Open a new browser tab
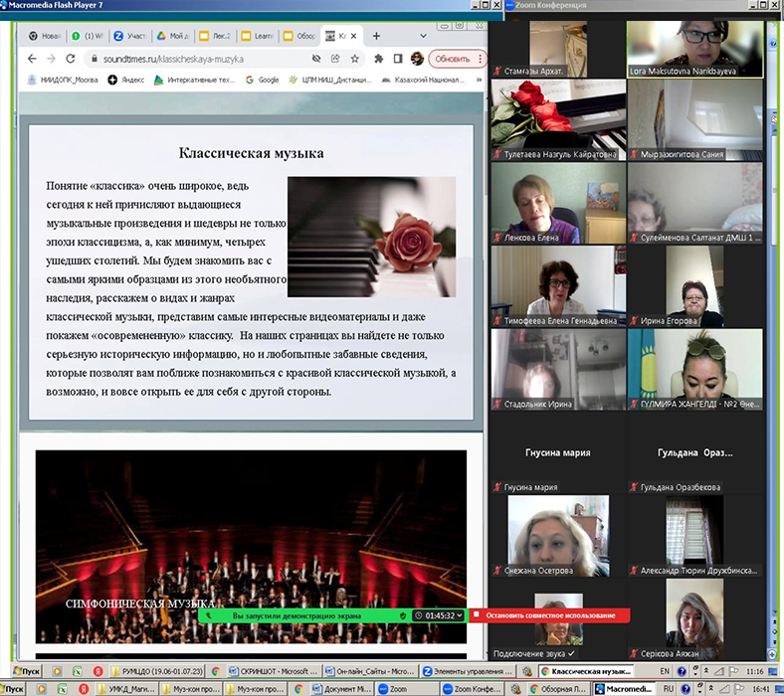Viewport: 784px width, 696px height. point(377,36)
